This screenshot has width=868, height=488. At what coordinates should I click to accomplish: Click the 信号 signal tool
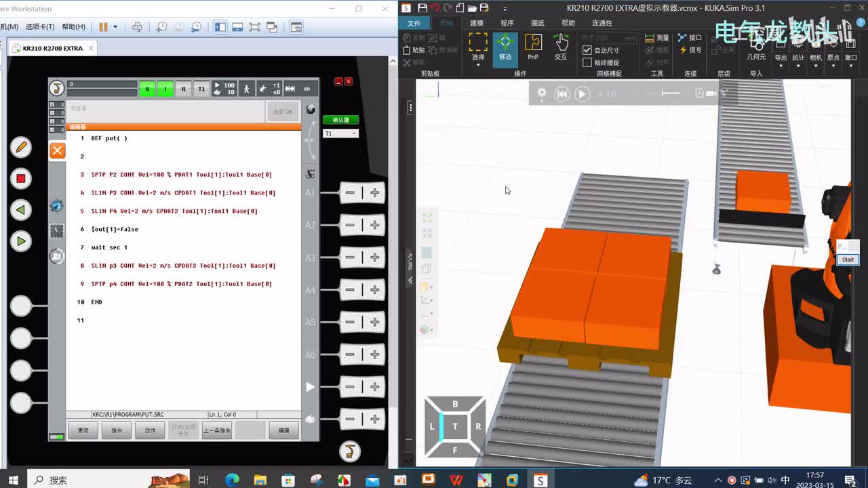click(690, 50)
